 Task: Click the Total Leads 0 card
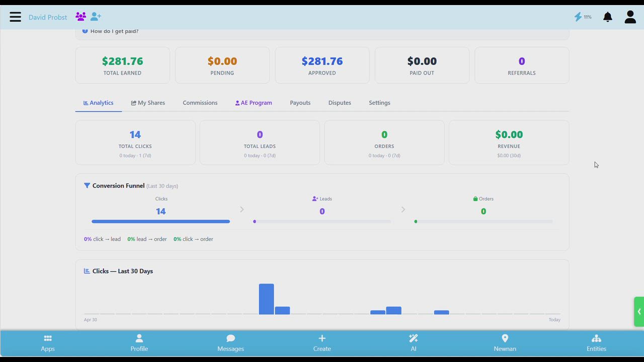[260, 142]
